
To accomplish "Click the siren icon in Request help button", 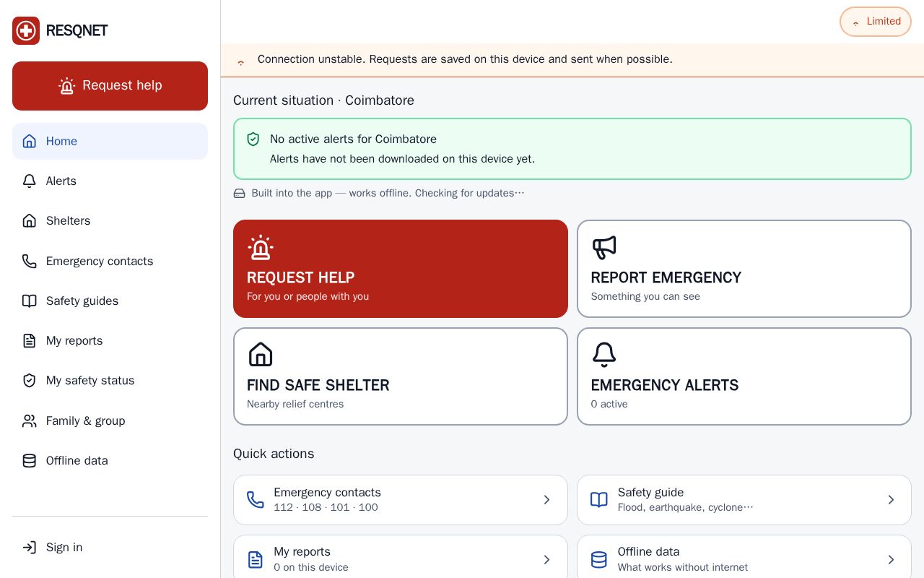I will (67, 86).
